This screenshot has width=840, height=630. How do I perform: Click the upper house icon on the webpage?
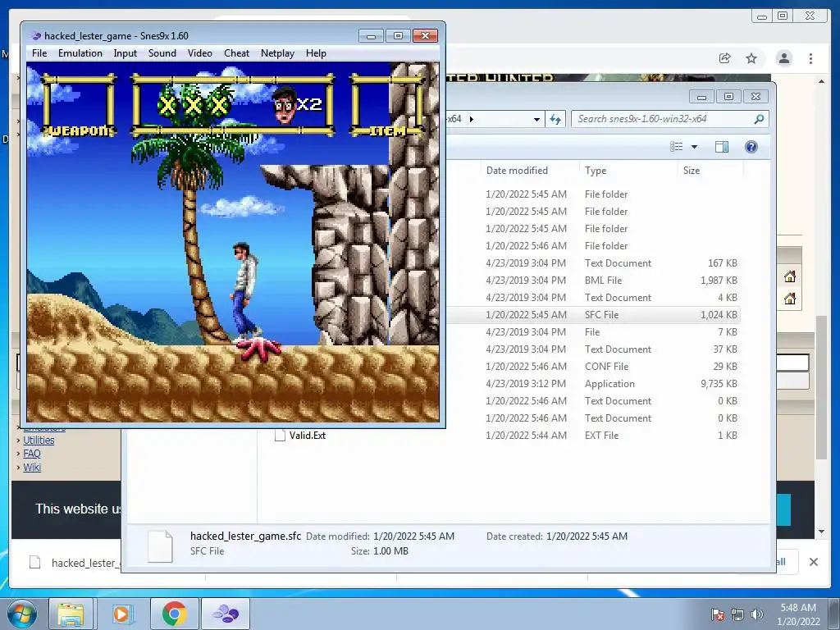pyautogui.click(x=790, y=276)
